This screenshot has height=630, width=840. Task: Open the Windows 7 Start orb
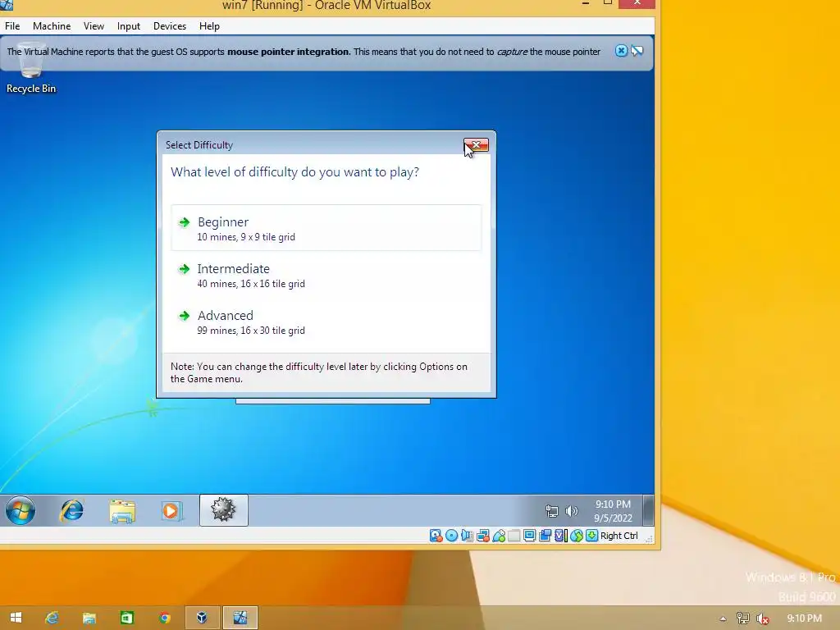[x=21, y=510]
